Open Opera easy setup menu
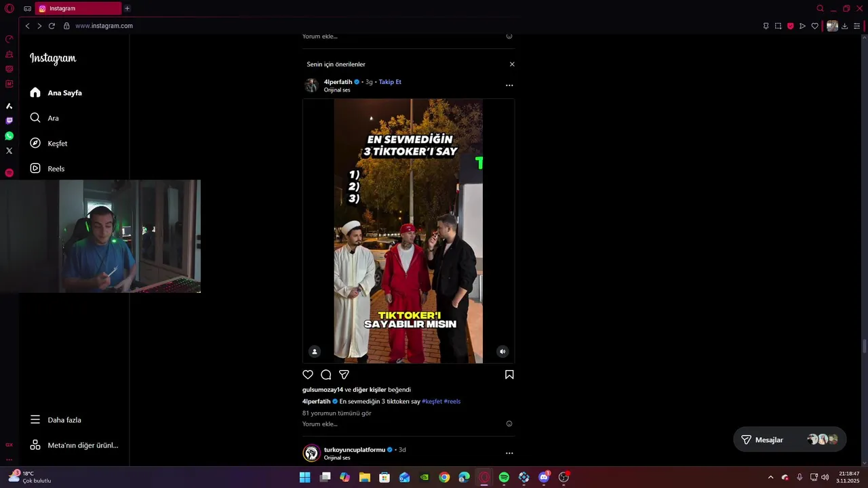The width and height of the screenshot is (868, 488). (x=857, y=26)
